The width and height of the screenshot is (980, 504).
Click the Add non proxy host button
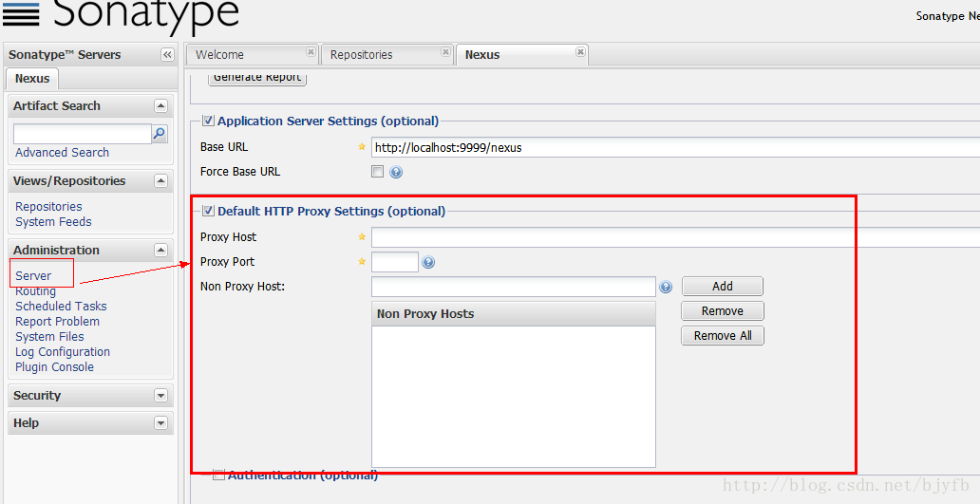722,287
